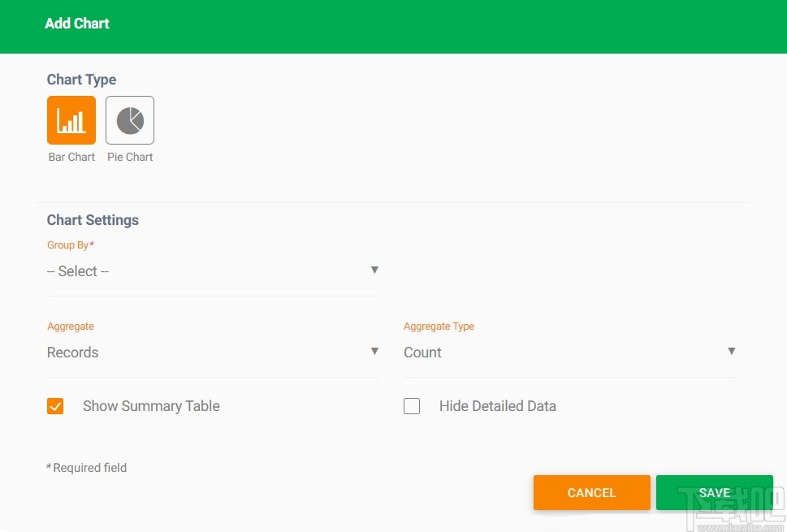The image size is (787, 532).
Task: Open the Group By "-- Select --" field
Action: tap(203, 271)
